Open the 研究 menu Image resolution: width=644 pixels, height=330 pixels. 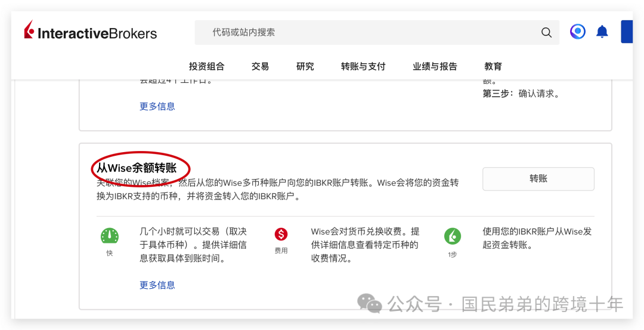click(x=305, y=67)
